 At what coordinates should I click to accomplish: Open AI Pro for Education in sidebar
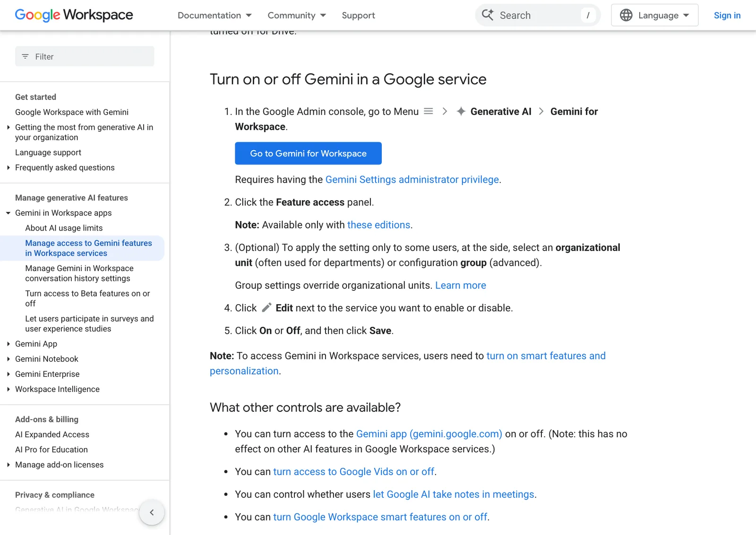pyautogui.click(x=52, y=450)
